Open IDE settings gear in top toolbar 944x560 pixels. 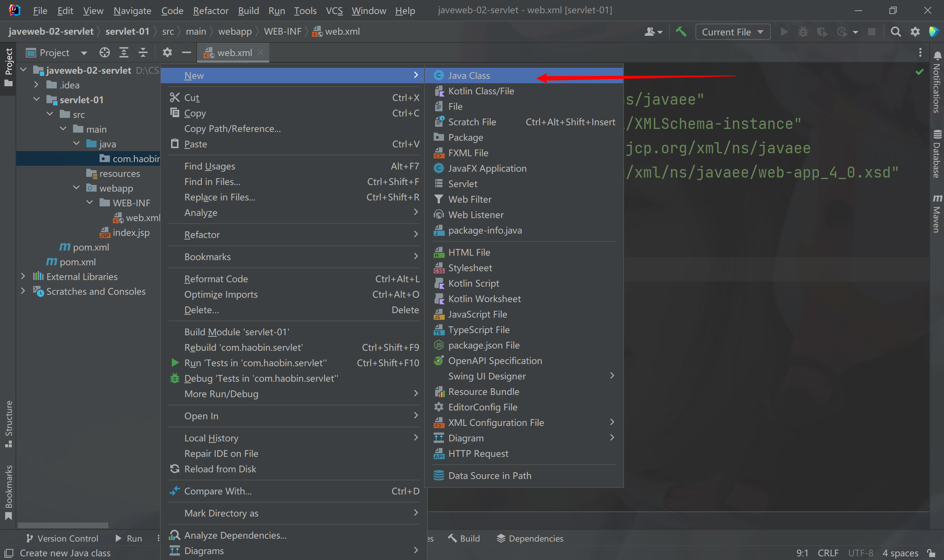click(915, 32)
